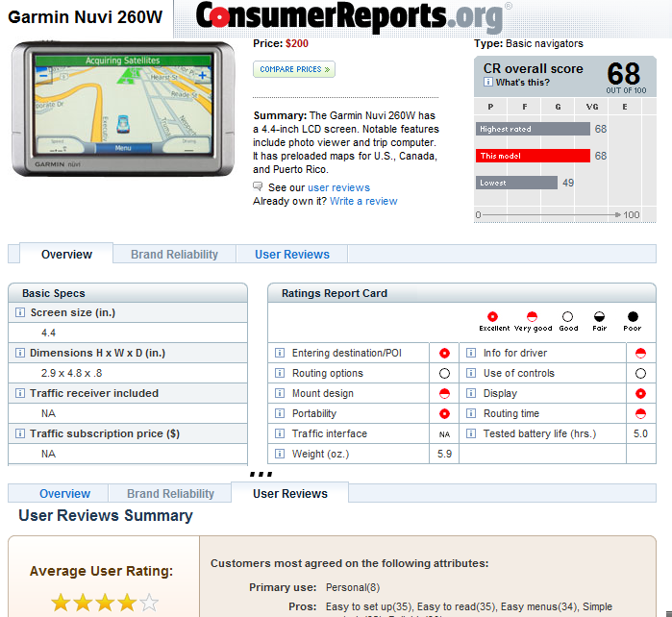This screenshot has height=617, width=672.
Task: Click the Use of controls rating symbol
Action: tap(640, 373)
